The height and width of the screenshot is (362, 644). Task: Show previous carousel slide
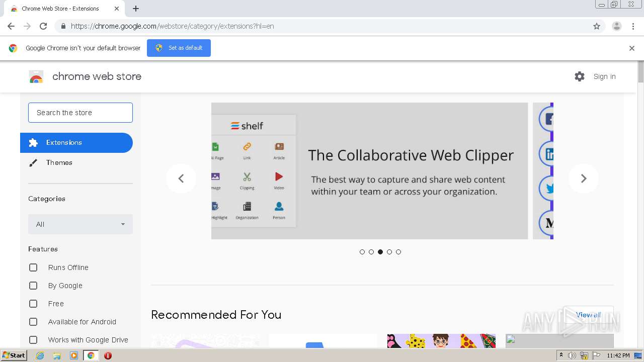[181, 178]
